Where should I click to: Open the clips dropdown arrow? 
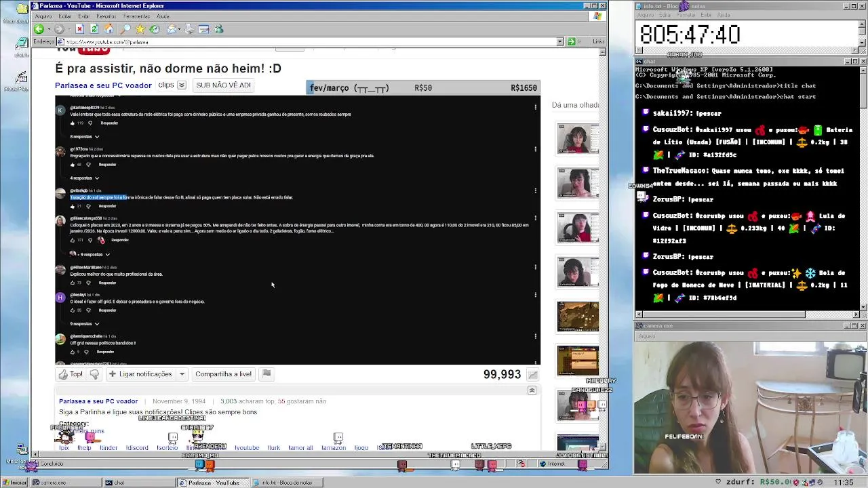pos(182,85)
